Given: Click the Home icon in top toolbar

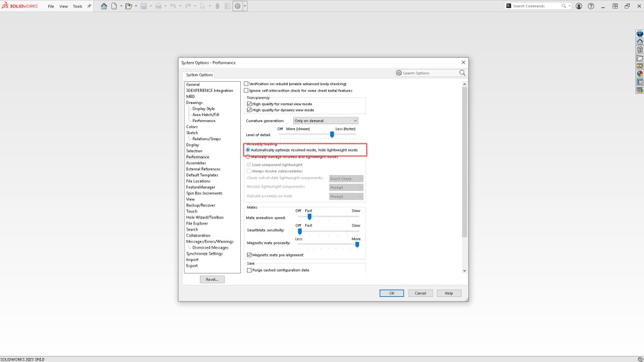Looking at the screenshot, I should 104,6.
